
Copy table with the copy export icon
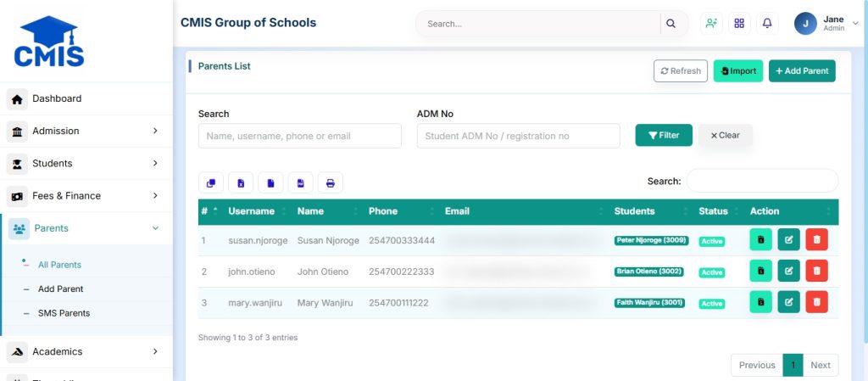coord(211,182)
